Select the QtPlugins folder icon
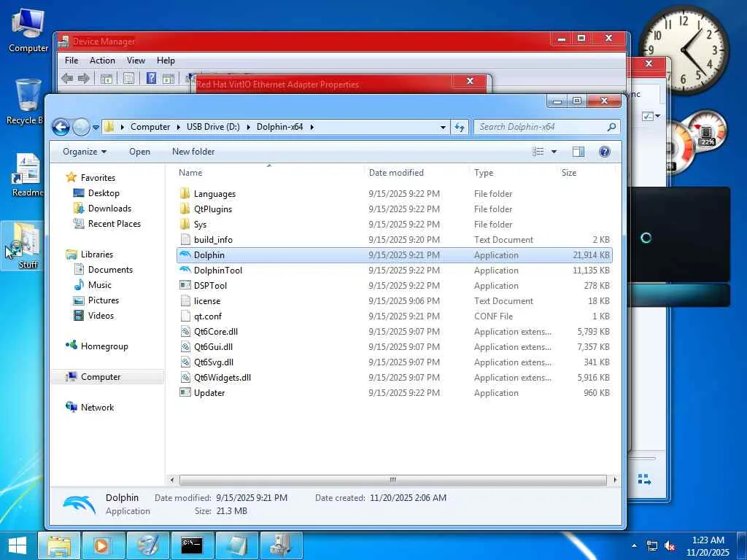The height and width of the screenshot is (560, 747). point(185,209)
